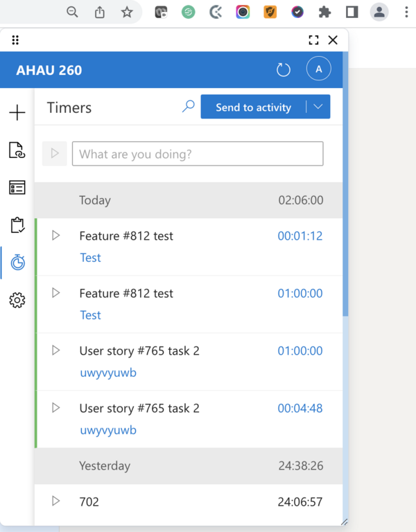Open the document link icon in sidebar
The image size is (416, 532).
[x=17, y=150]
